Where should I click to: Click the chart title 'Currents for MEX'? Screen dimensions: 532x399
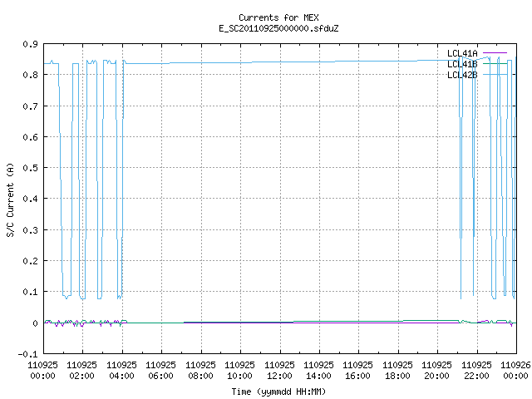click(278, 17)
